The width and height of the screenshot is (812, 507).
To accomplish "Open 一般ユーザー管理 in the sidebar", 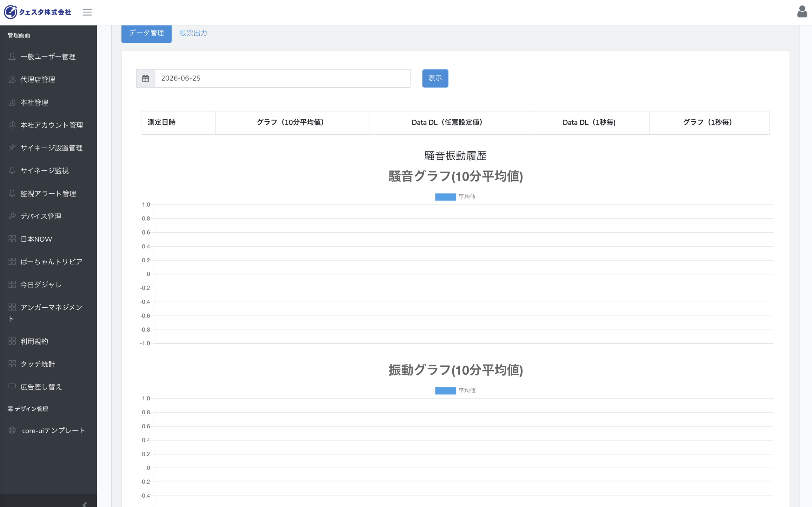I will pyautogui.click(x=48, y=57).
